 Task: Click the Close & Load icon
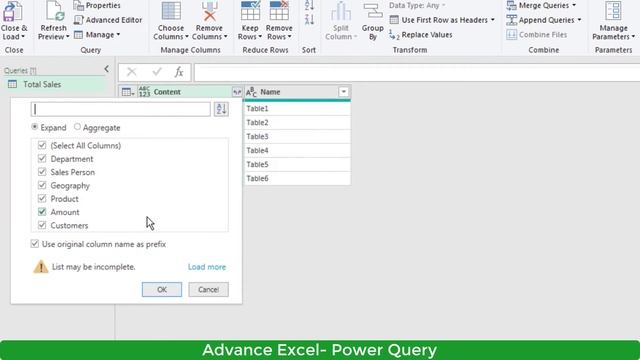tap(12, 11)
